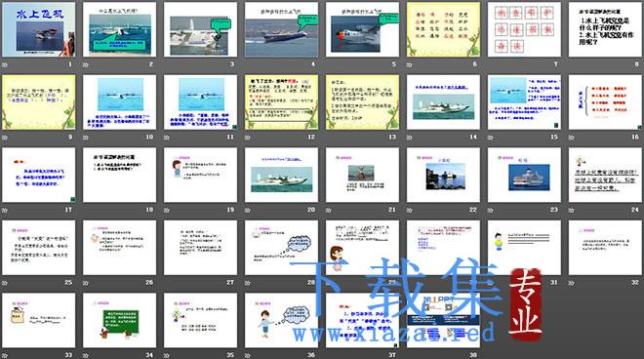Screen dimensions: 644x359
Task: Click the animation star icon under slide 10
Action: coord(86,138)
